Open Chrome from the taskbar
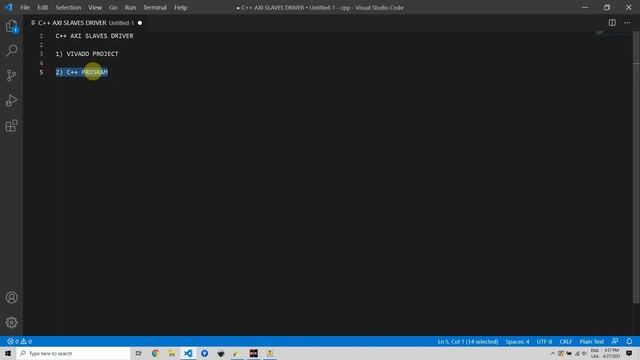Image resolution: width=640 pixels, height=360 pixels. pyautogui.click(x=155, y=353)
